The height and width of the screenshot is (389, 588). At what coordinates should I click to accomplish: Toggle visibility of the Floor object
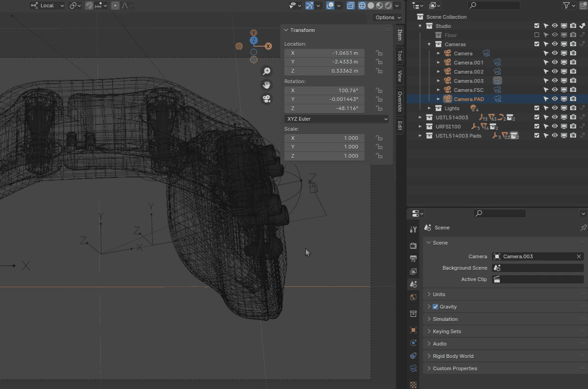pyautogui.click(x=555, y=35)
